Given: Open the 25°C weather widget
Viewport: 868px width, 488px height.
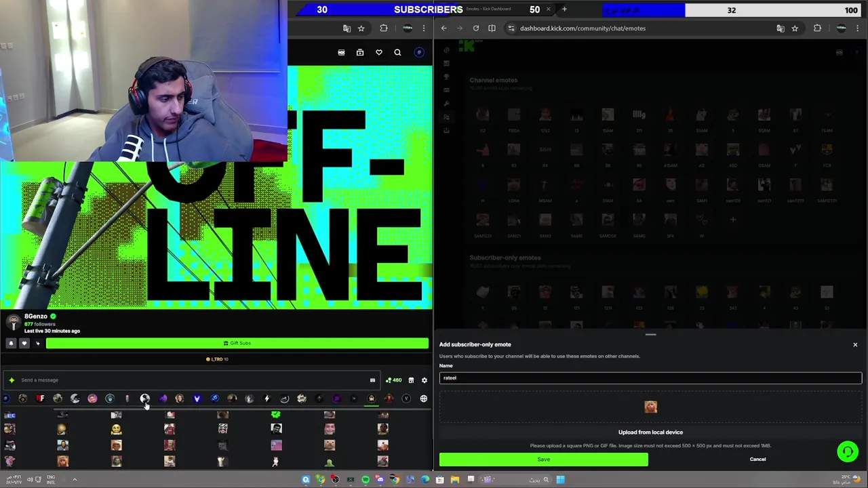Looking at the screenshot, I should click(x=845, y=479).
